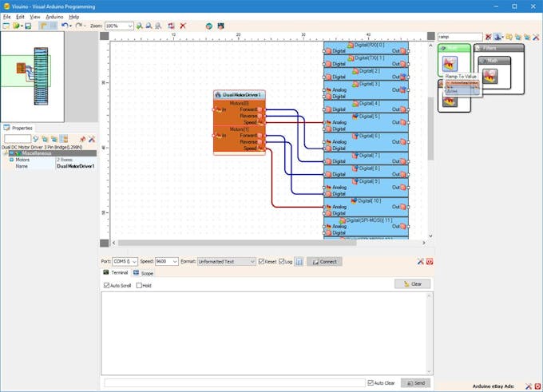
Task: Open the Format Unformatted Text dropdown
Action: click(x=252, y=261)
